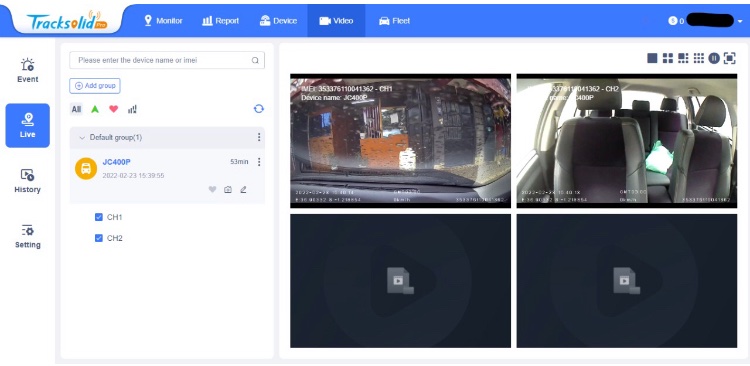Uncheck the CH2 checkbox
This screenshot has width=750, height=366.
pyautogui.click(x=99, y=238)
